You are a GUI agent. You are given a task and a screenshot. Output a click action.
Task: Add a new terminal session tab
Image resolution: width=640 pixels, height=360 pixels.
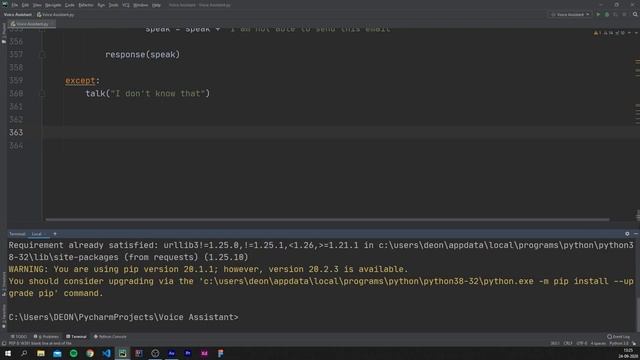[55, 234]
